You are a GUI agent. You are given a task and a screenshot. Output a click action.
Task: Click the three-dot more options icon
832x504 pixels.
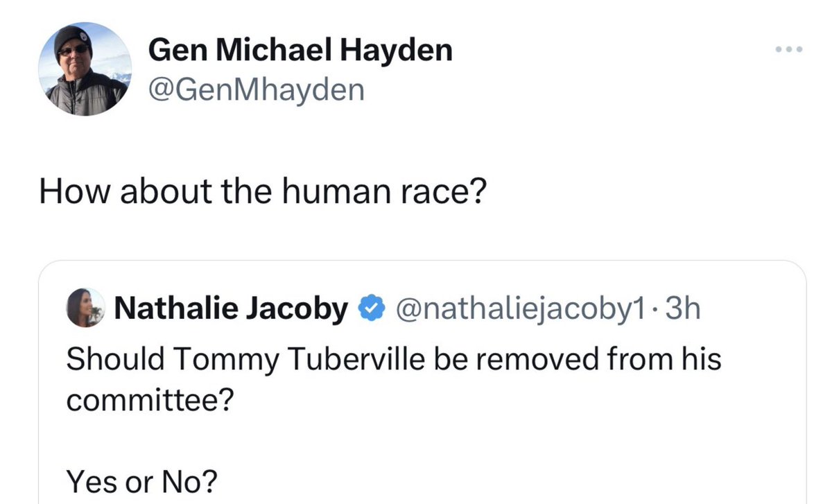[790, 50]
